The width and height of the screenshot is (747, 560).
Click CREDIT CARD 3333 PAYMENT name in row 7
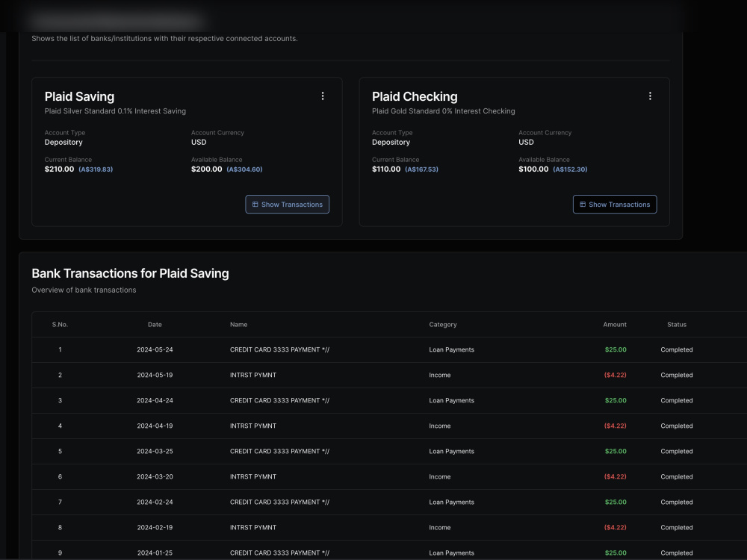point(279,502)
